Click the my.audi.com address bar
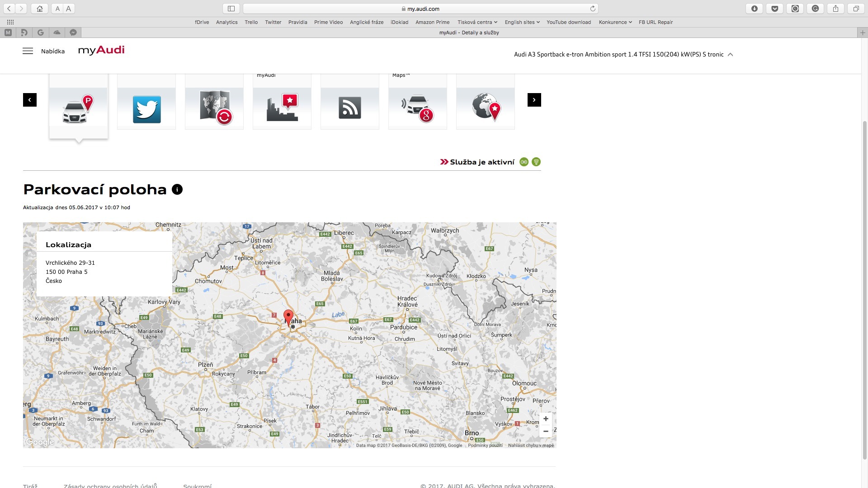868x488 pixels. [x=420, y=9]
